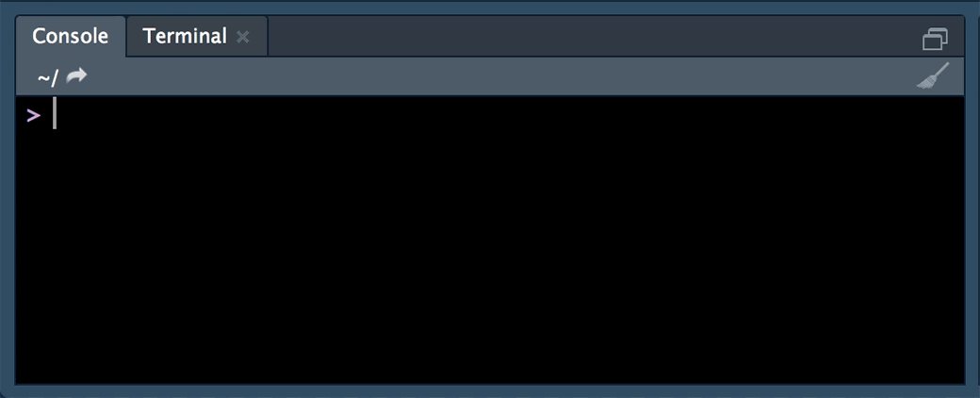
Task: Click the blinking text cursor in console
Action: pyautogui.click(x=55, y=114)
